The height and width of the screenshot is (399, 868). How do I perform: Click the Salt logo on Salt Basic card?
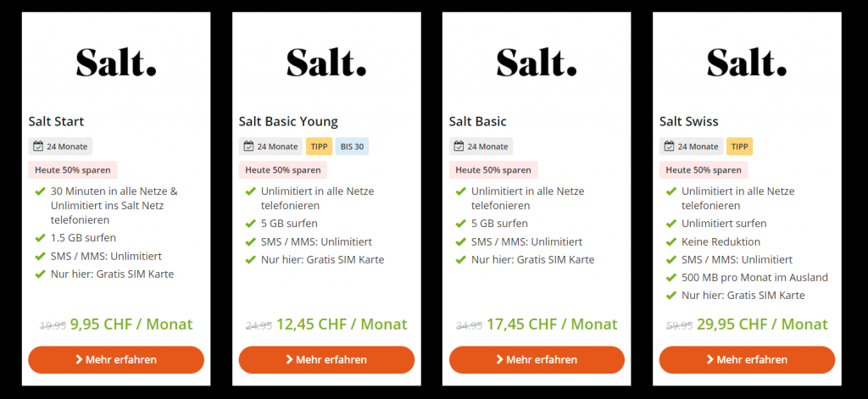537,62
